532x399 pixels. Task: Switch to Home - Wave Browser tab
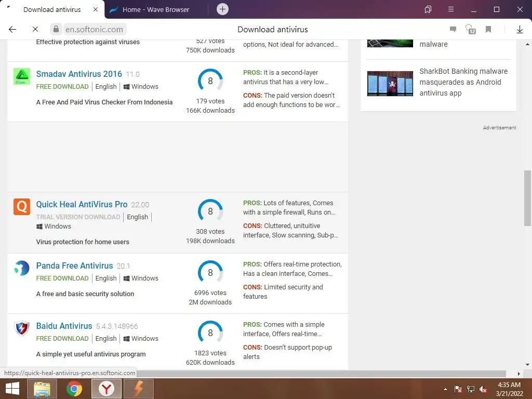156,9
